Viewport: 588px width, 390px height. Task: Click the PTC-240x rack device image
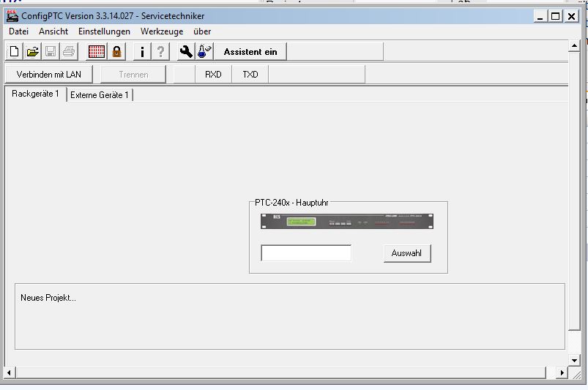click(x=347, y=222)
